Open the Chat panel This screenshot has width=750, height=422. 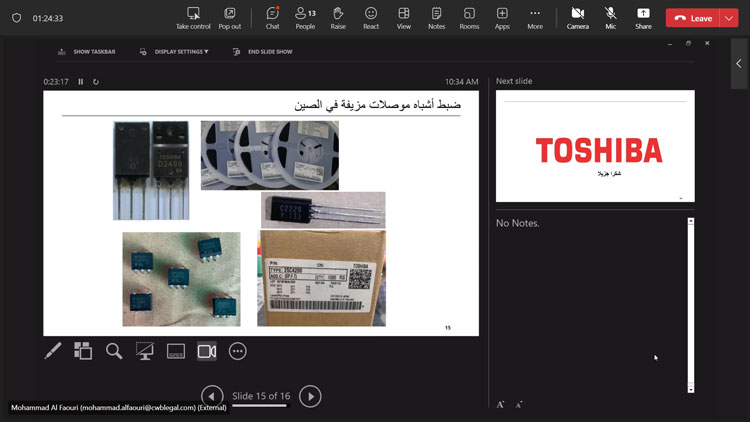pyautogui.click(x=272, y=17)
